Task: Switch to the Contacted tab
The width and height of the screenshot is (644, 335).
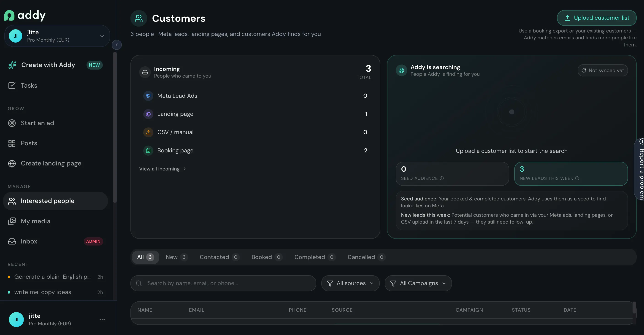Action: (219, 257)
